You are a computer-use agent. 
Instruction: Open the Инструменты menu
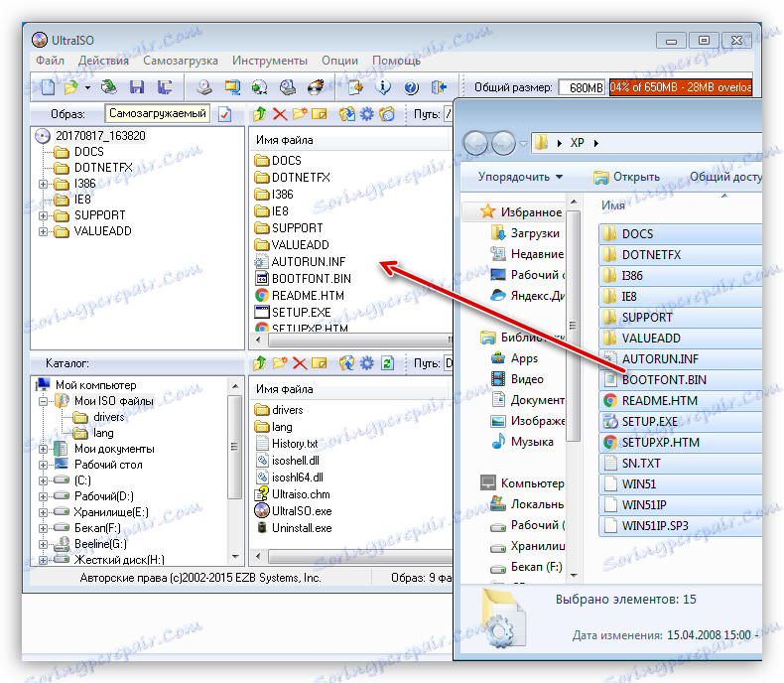tap(270, 61)
